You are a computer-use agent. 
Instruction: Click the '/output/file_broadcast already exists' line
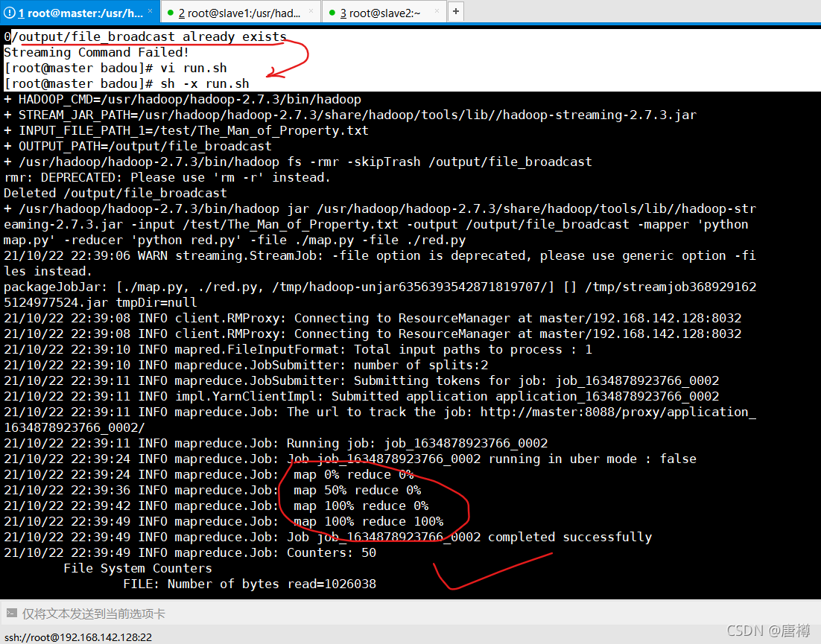click(145, 36)
